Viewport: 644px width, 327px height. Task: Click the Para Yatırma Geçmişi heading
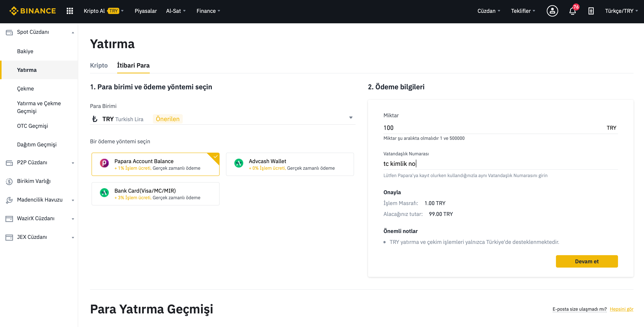pos(151,309)
